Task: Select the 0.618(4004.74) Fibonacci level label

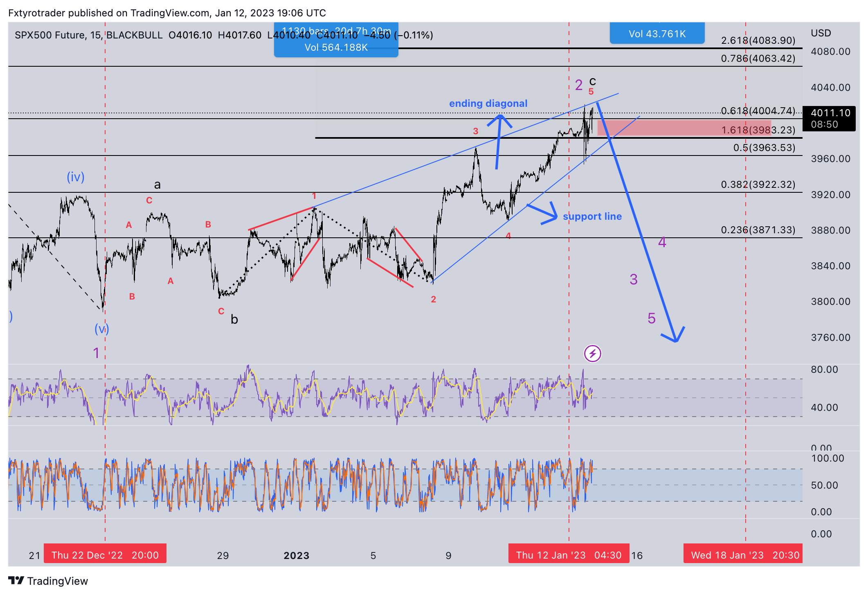Action: [758, 111]
